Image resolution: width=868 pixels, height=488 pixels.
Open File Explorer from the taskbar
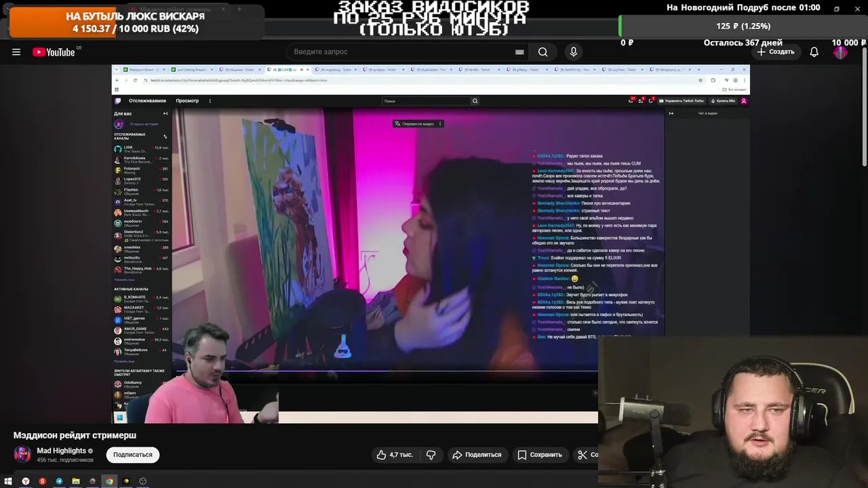[x=76, y=481]
